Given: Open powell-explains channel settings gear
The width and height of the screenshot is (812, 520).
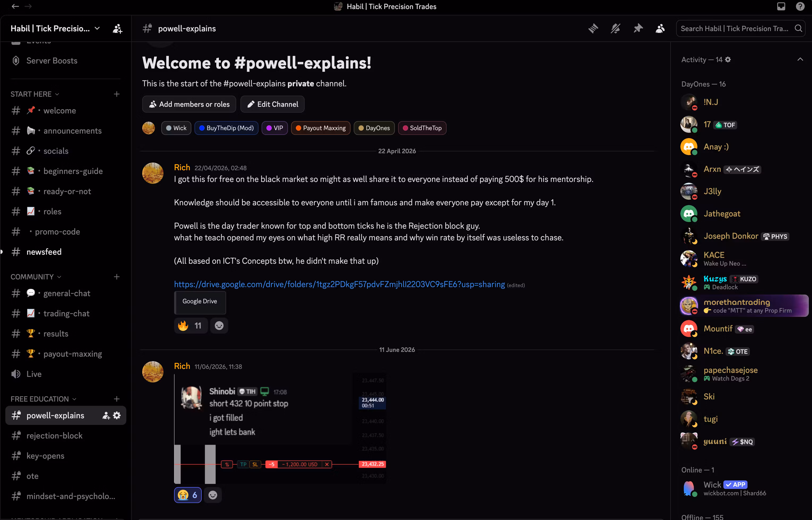Looking at the screenshot, I should 117,415.
